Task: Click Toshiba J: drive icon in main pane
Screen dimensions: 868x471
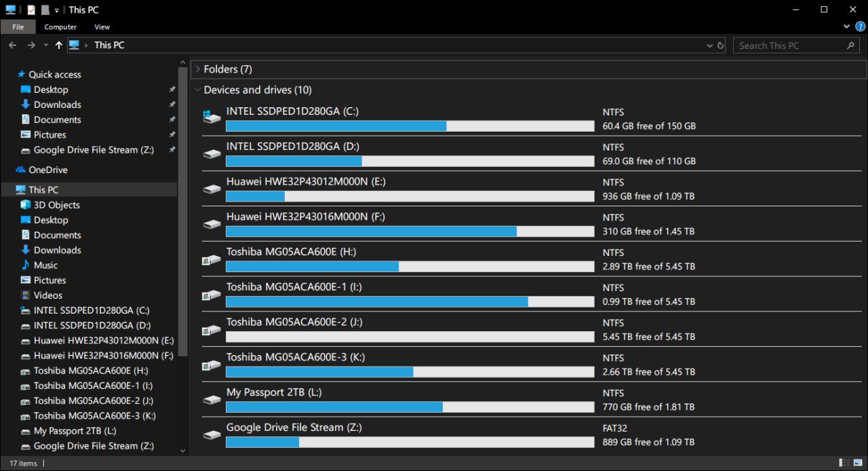Action: coord(212,330)
